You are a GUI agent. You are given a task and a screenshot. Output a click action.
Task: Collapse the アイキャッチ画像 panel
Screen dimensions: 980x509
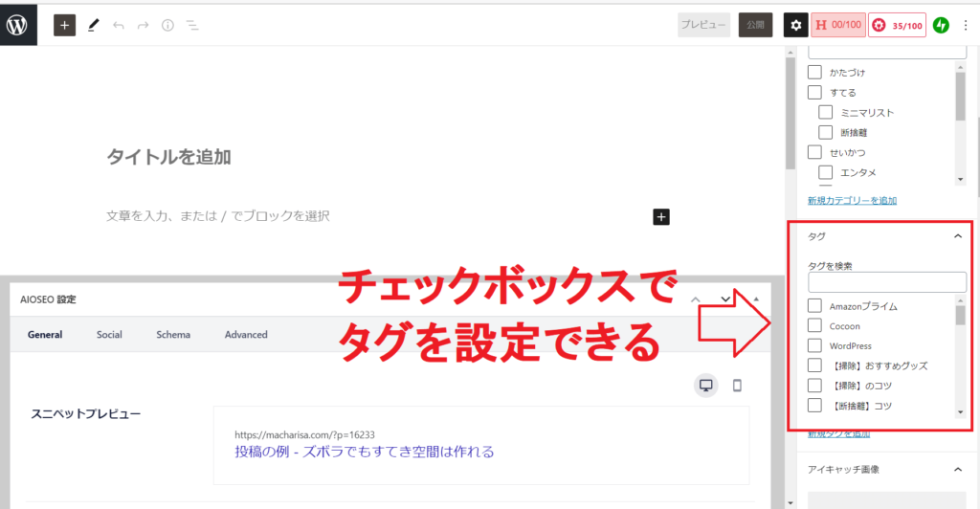click(958, 470)
